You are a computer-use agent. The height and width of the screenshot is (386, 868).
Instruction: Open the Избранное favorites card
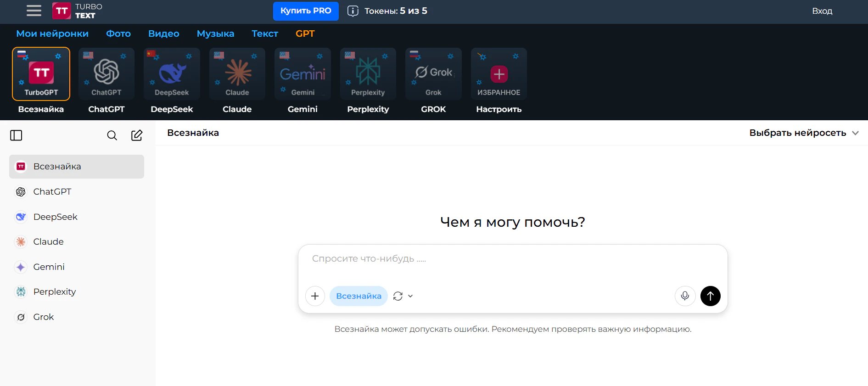[x=499, y=74]
